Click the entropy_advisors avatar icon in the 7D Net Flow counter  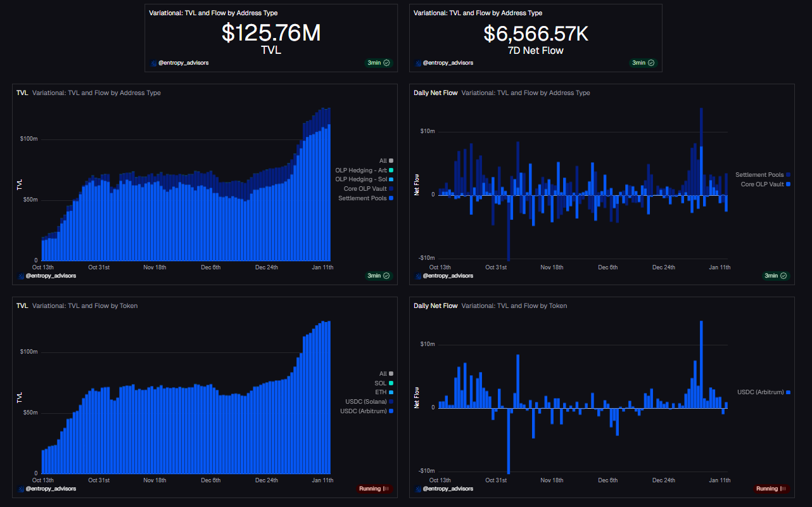click(418, 63)
